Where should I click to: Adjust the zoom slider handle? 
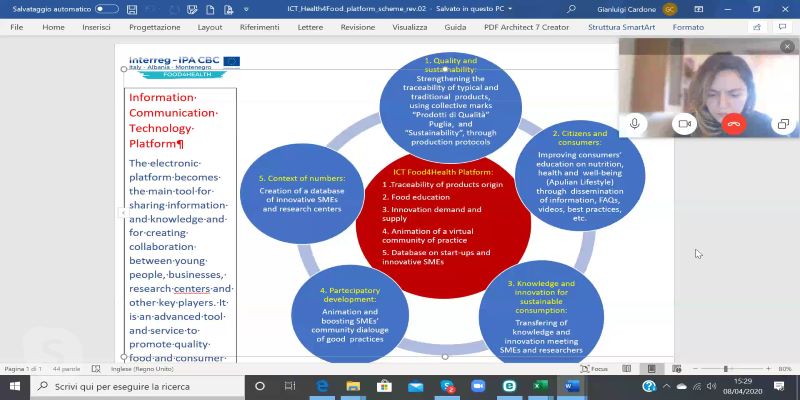point(726,369)
